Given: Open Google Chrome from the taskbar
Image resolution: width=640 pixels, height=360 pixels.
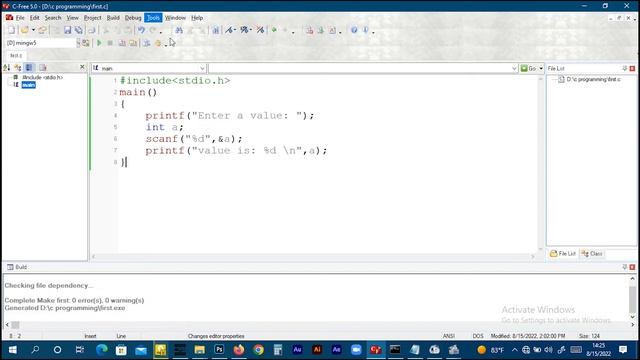Looking at the screenshot, I should click(x=258, y=350).
